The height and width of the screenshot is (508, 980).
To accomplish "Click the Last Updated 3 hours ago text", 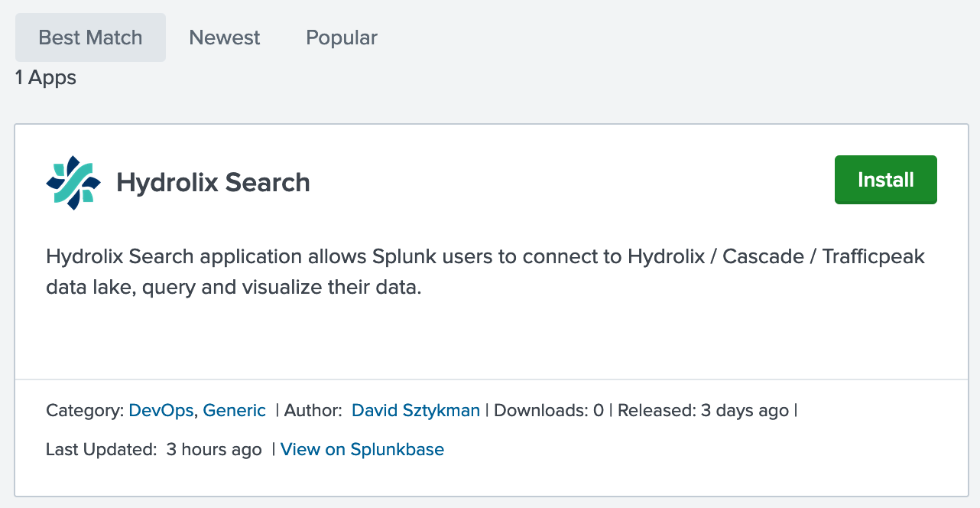I will click(153, 449).
